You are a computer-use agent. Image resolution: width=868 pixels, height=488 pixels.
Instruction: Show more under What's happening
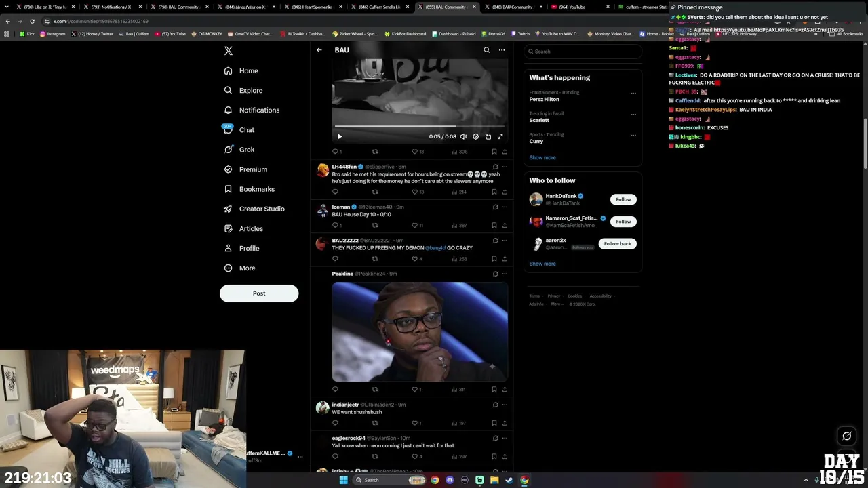pyautogui.click(x=542, y=157)
